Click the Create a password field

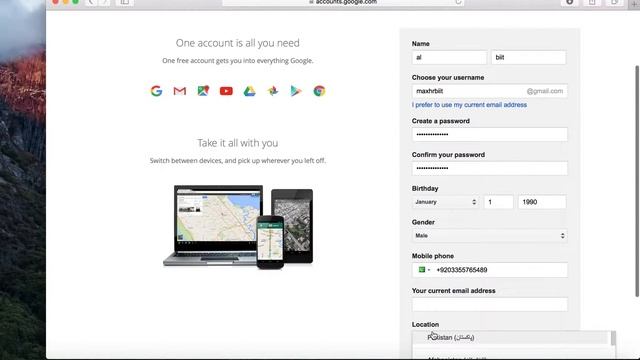point(489,135)
